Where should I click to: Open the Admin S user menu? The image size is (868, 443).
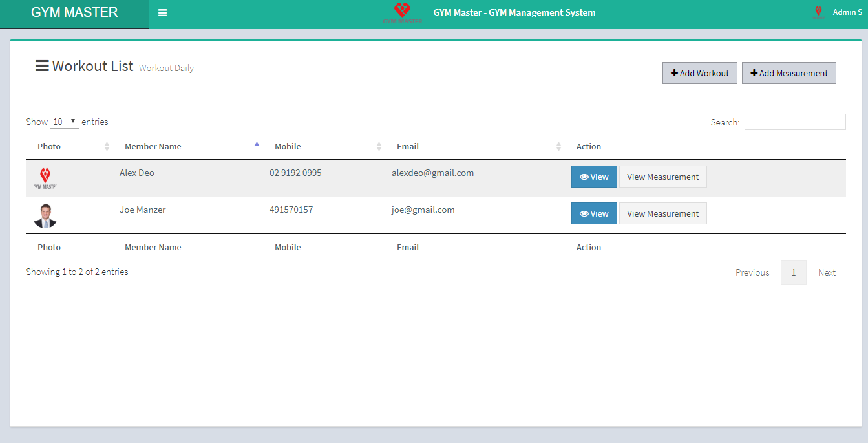(847, 12)
